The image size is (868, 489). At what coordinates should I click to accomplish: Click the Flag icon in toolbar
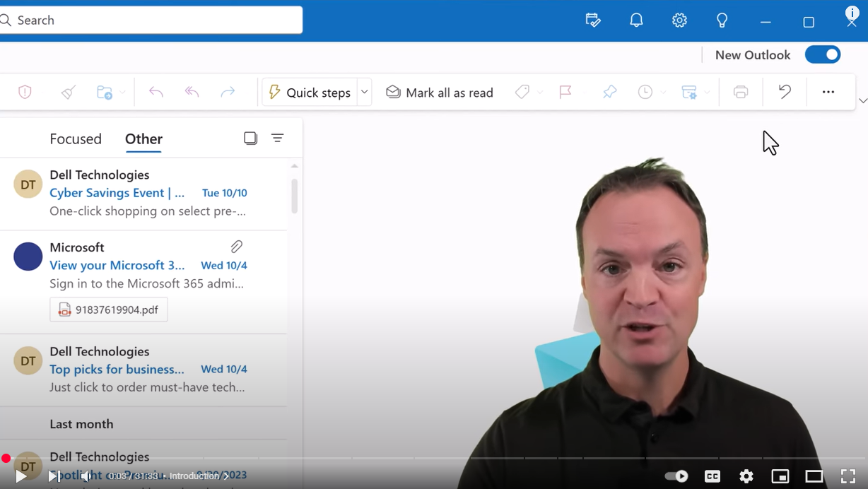[x=565, y=92]
